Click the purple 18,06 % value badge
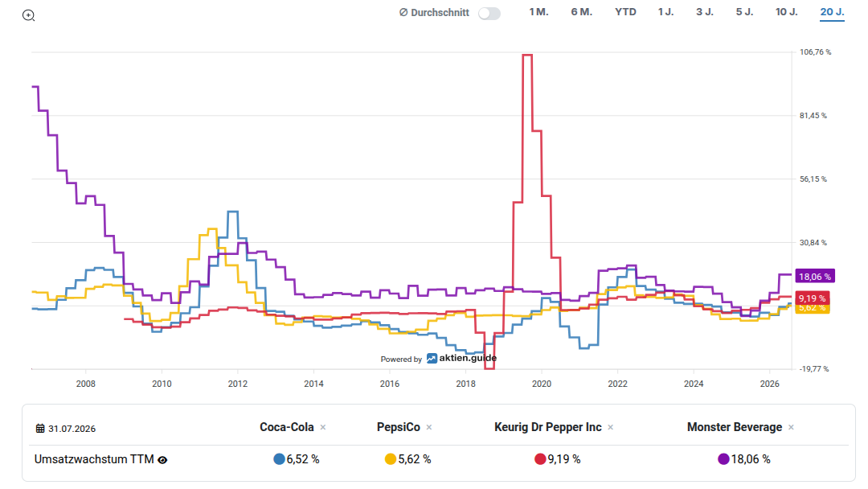Image resolution: width=868 pixels, height=489 pixels. click(x=814, y=277)
